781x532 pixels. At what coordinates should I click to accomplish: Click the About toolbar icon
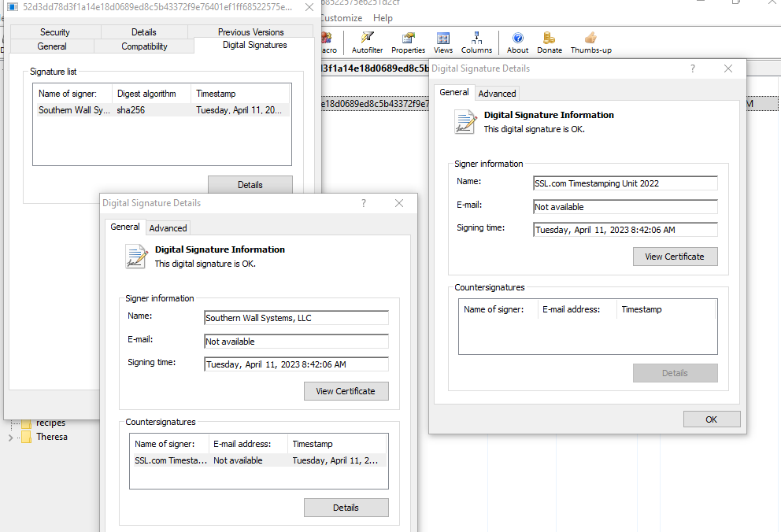pos(517,38)
